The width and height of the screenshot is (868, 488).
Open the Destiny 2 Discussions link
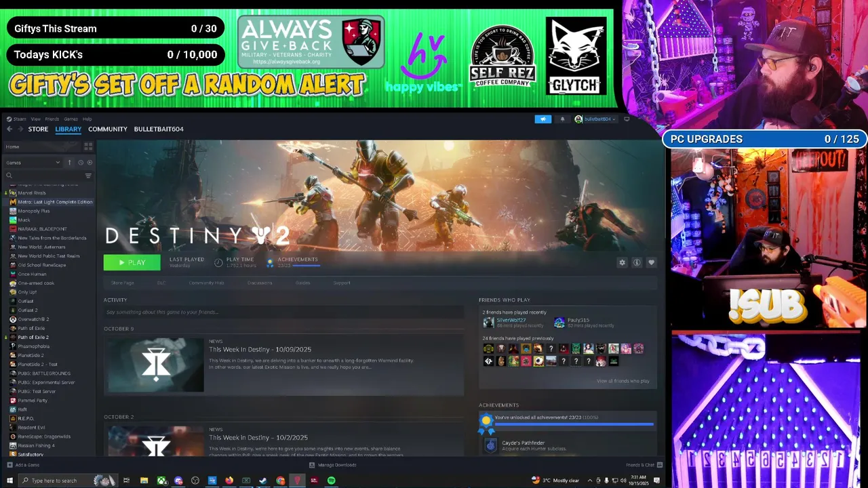coord(260,283)
